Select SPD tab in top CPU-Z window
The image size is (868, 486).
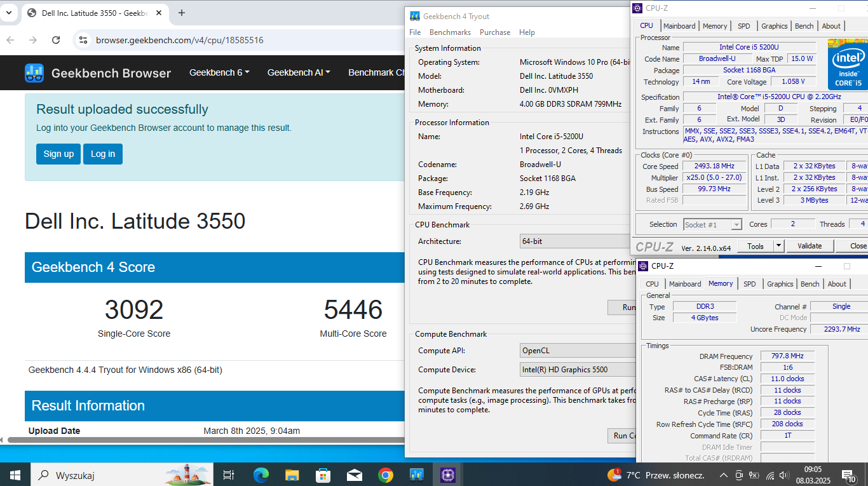(x=743, y=26)
